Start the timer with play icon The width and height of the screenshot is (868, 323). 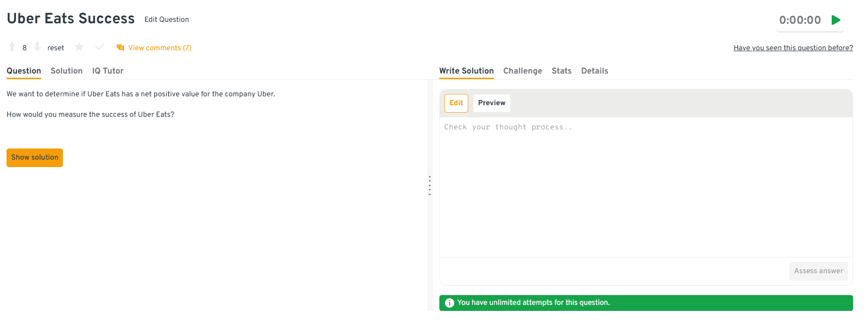tap(836, 20)
